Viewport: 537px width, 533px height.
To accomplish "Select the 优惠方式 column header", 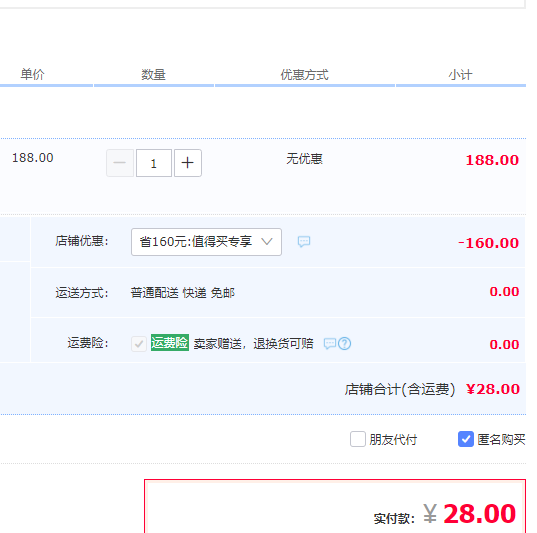I will [x=304, y=74].
